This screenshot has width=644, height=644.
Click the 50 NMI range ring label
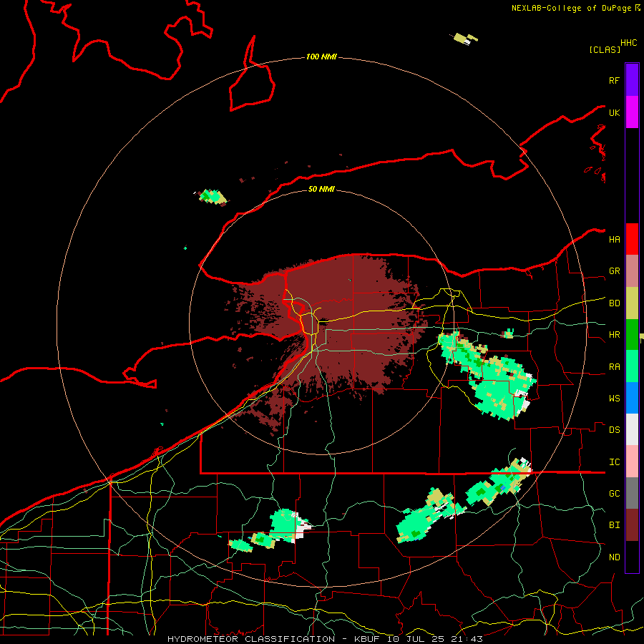pyautogui.click(x=321, y=189)
